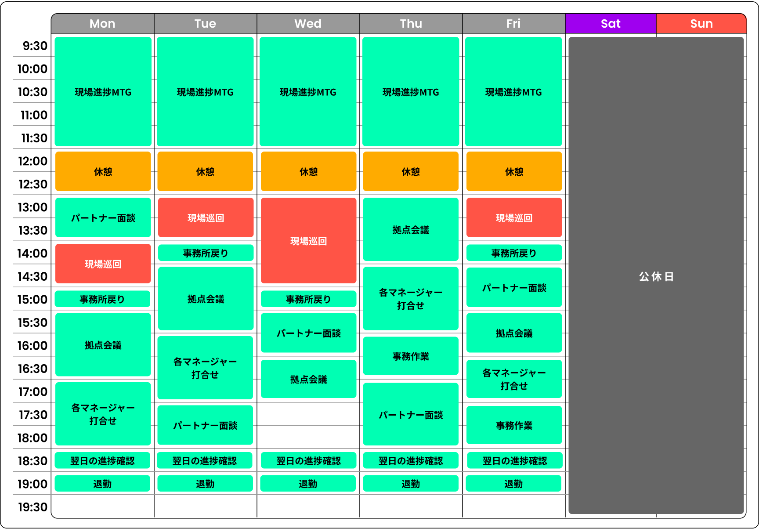The image size is (759, 532).
Task: Open Friday's 翌日の進捗確認 event
Action: (x=514, y=460)
